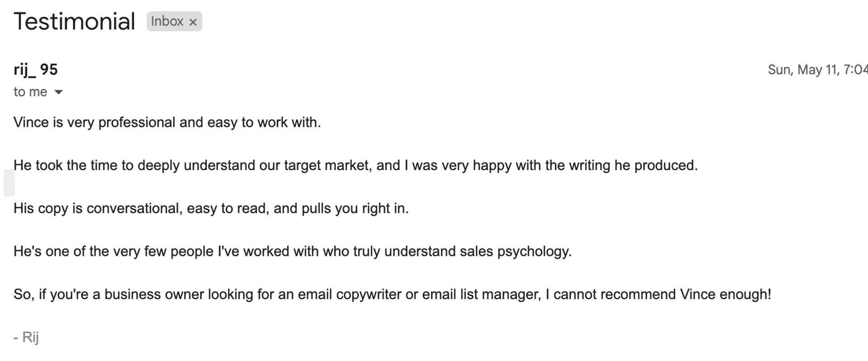
Task: Click the 'to me' recipient text
Action: tap(30, 92)
